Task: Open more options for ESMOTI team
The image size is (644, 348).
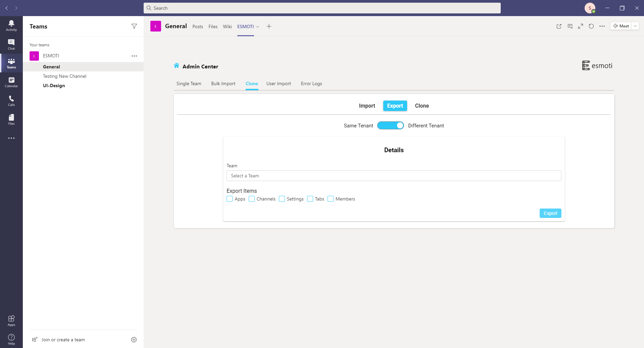Action: pos(134,56)
